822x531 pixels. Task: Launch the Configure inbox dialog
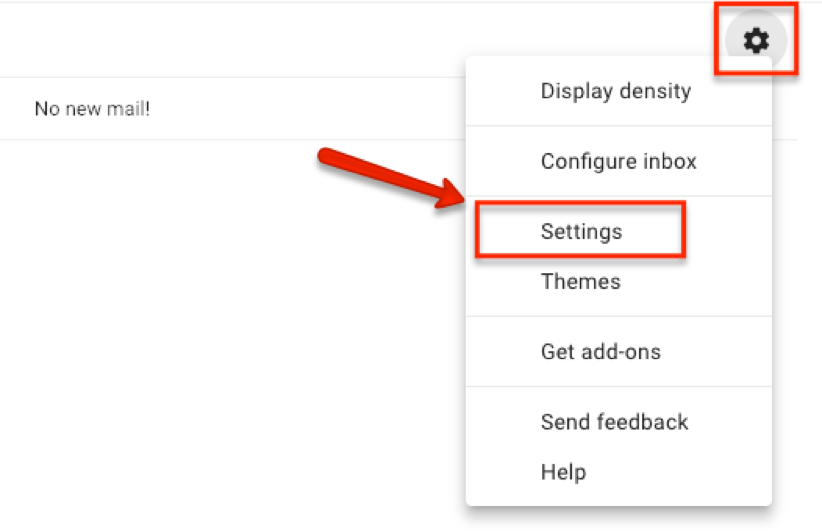pyautogui.click(x=618, y=161)
